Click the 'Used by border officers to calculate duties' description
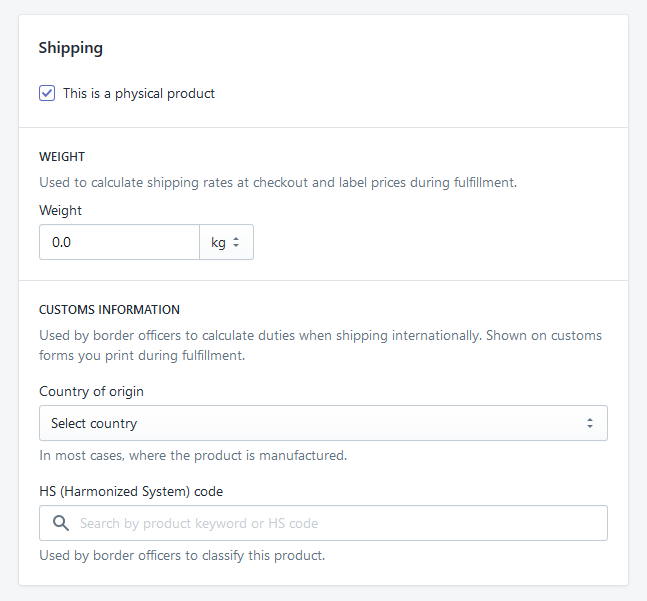Screen dimensions: 647x601 (321, 345)
